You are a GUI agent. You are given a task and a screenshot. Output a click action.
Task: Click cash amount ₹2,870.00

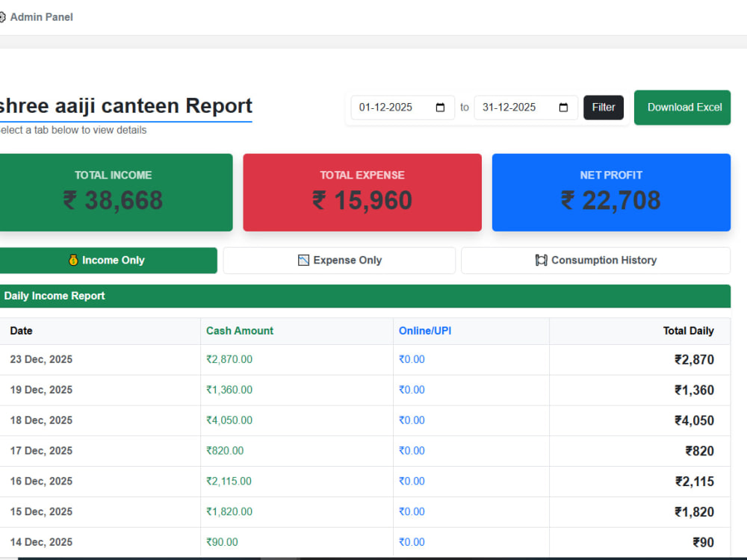[229, 360]
